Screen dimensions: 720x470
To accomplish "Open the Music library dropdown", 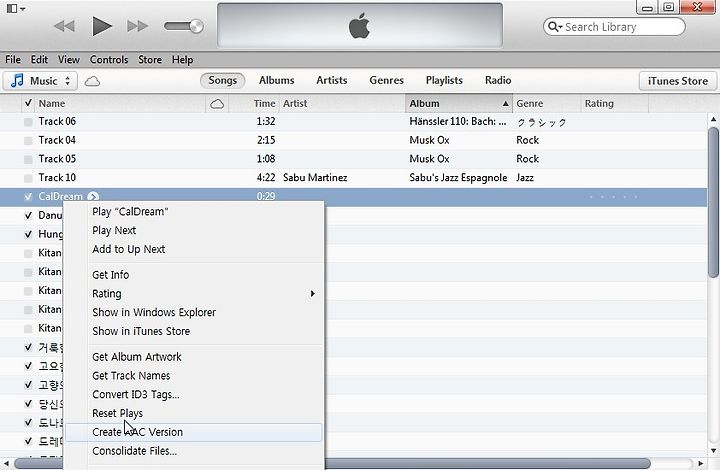I will 40,81.
